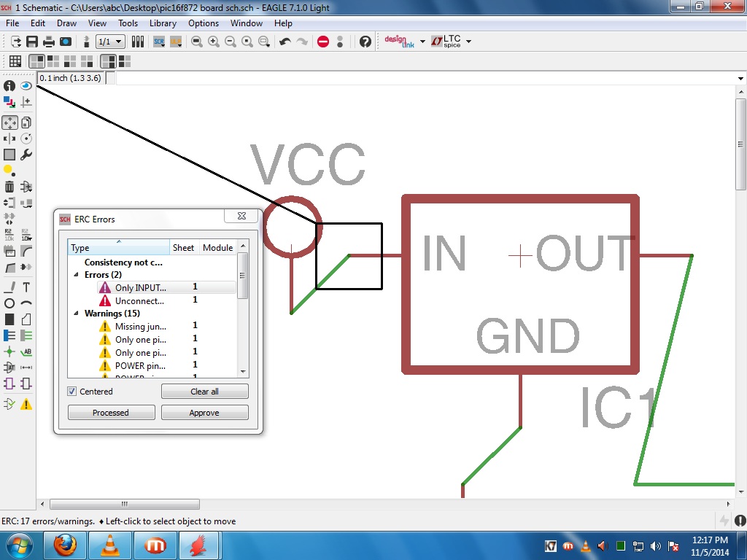Open the designlink dropdown arrow
This screenshot has height=560, width=747.
coord(422,42)
